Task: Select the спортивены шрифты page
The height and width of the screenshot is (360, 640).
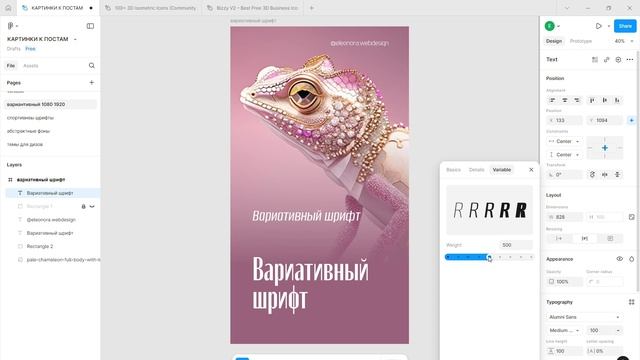Action: tap(30, 118)
